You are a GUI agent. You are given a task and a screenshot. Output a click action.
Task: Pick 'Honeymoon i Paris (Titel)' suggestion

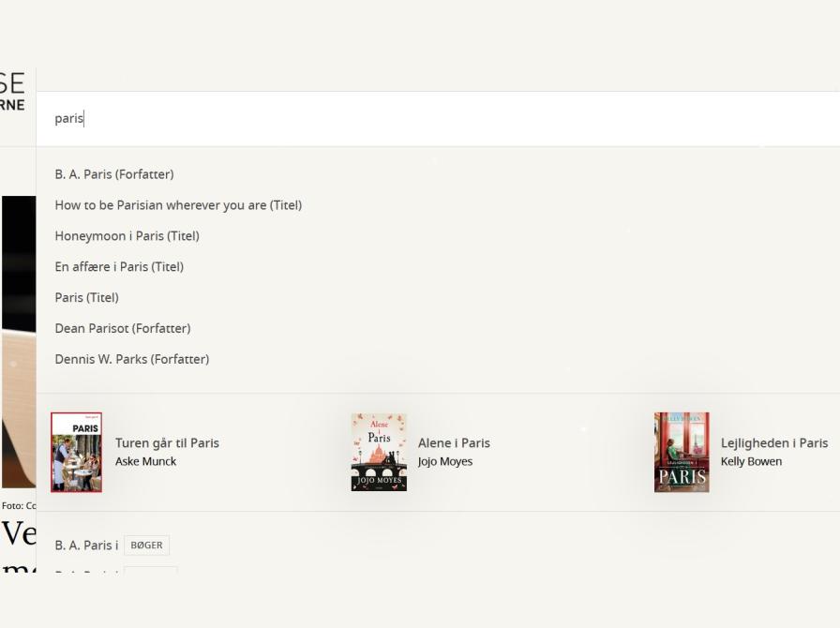click(127, 236)
